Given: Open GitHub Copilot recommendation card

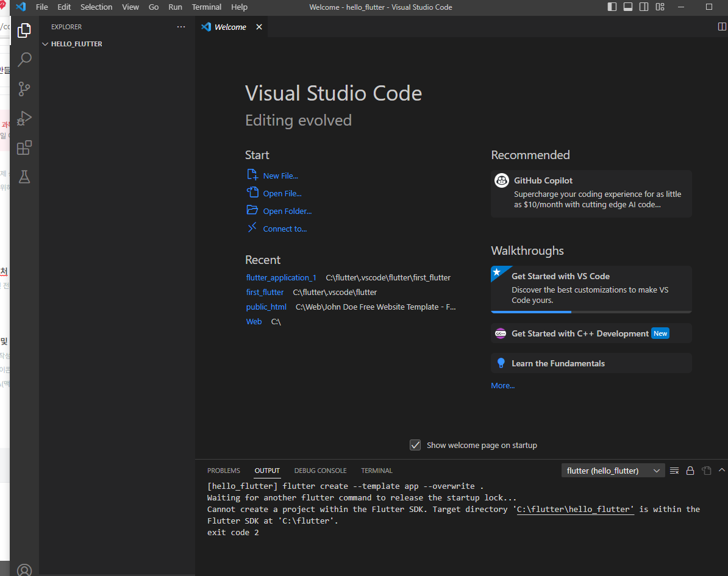Looking at the screenshot, I should [x=591, y=194].
